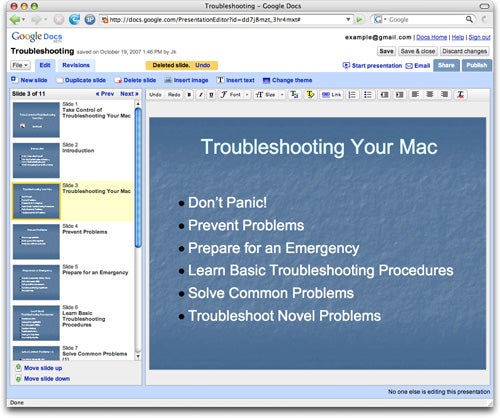
Task: Insert an image into the slide
Action: [186, 80]
